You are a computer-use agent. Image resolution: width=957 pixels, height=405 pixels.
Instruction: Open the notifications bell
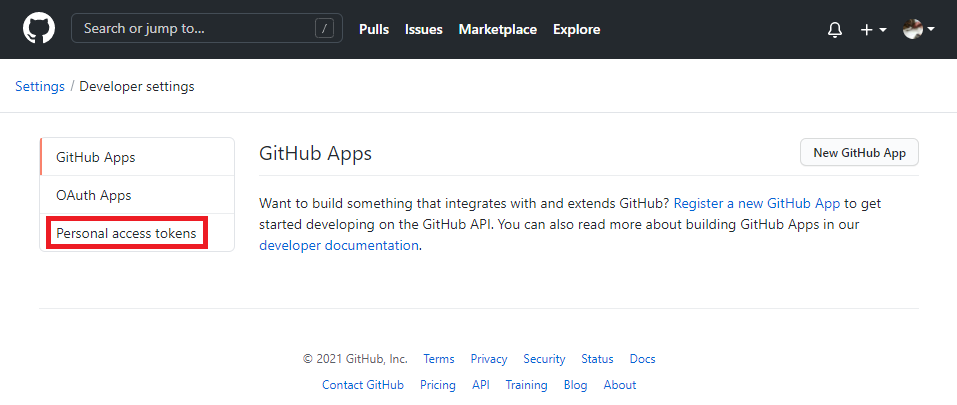[x=834, y=29]
